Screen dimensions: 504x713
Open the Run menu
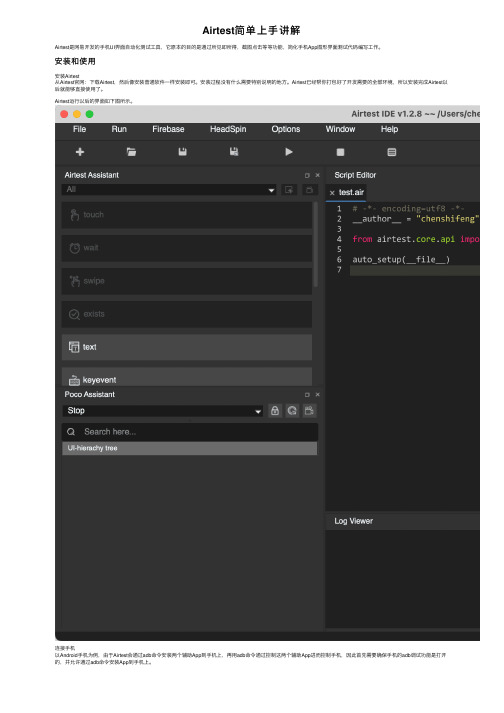coord(119,129)
